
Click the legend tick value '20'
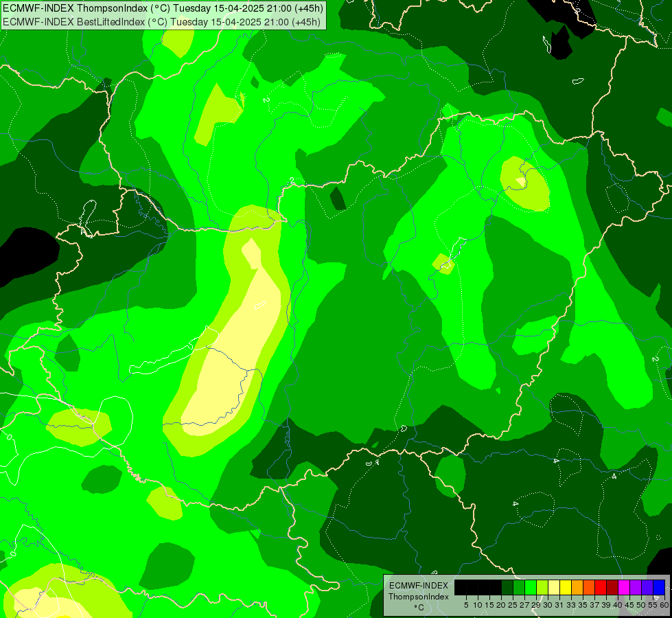(x=501, y=605)
